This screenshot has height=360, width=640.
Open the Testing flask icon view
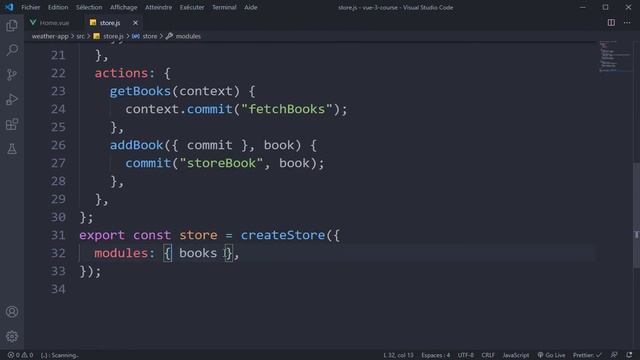[12, 149]
